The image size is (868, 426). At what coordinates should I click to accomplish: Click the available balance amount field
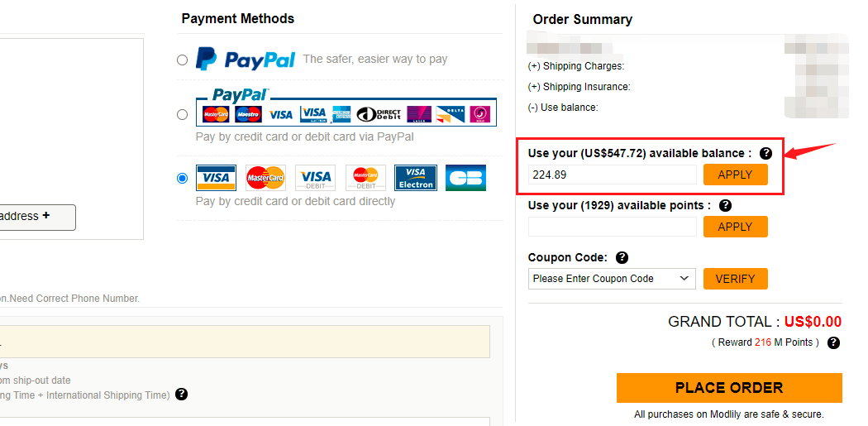tap(612, 175)
